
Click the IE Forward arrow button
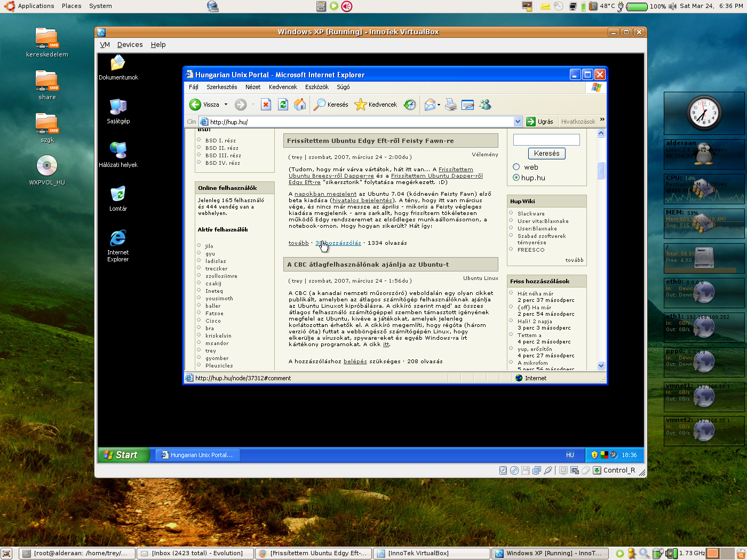(x=241, y=105)
